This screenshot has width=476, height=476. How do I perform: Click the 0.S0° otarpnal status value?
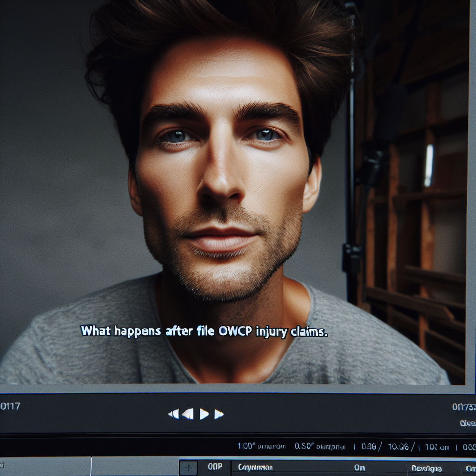click(x=320, y=446)
